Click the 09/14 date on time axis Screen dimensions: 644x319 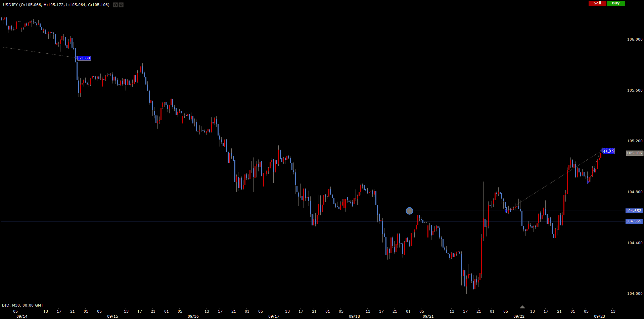coord(22,316)
